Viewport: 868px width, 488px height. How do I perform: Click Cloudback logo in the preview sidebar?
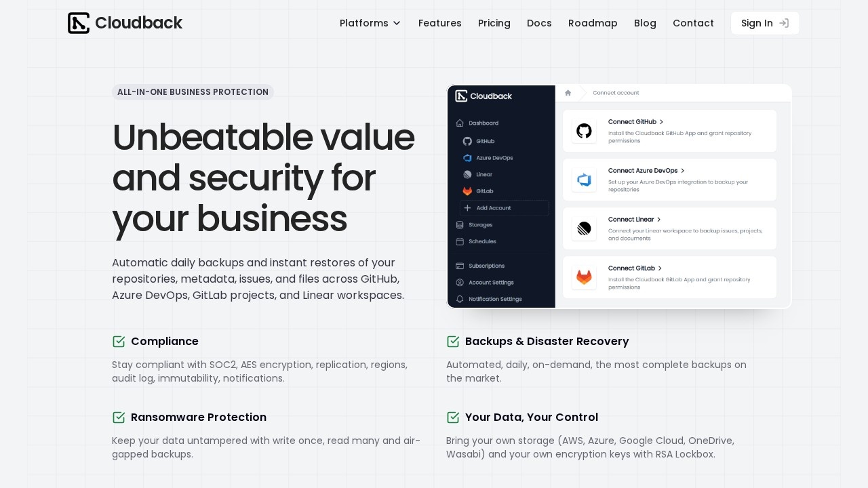[x=484, y=96]
